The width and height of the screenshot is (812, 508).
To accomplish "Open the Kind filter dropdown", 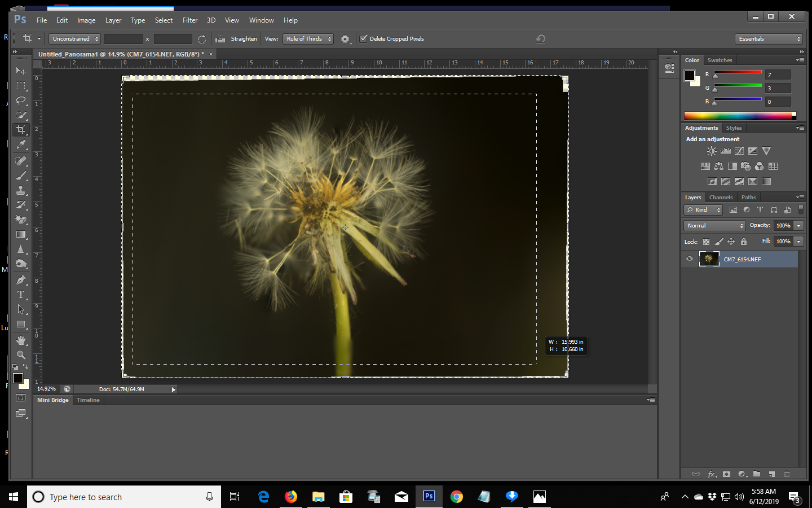I will 703,210.
